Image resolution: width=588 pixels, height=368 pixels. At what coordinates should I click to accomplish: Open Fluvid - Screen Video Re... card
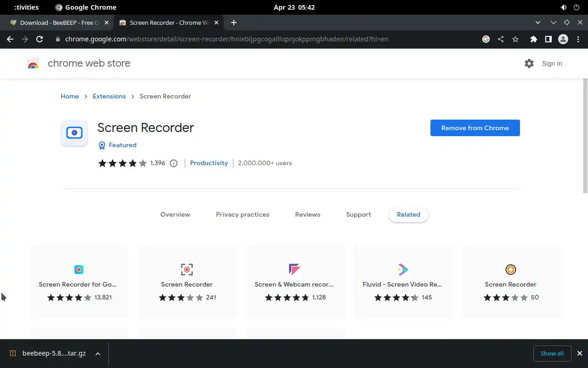[x=403, y=282]
